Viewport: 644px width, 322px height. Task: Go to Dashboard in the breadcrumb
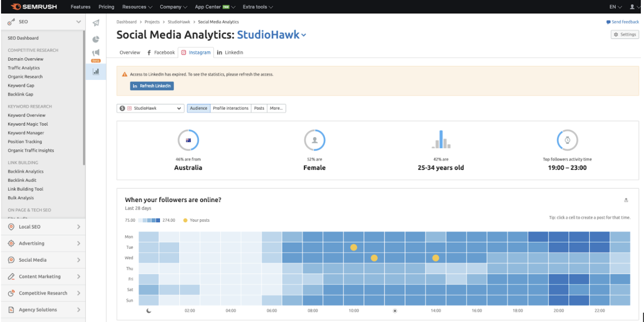(127, 22)
